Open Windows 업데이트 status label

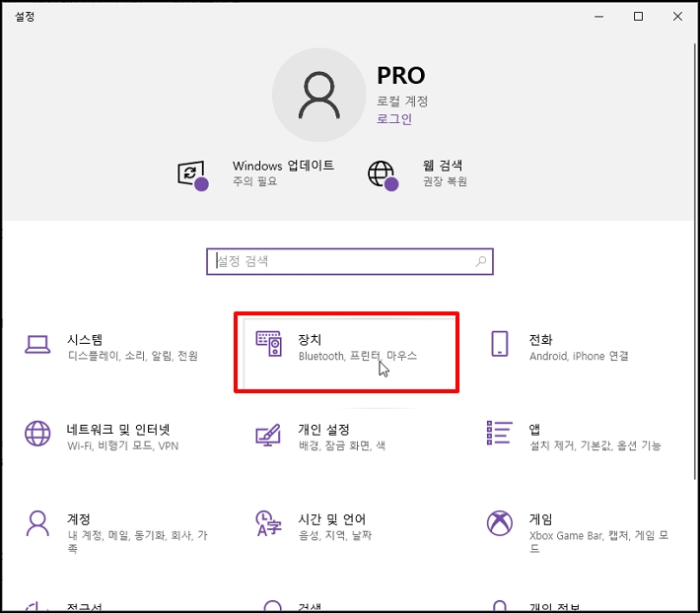[283, 173]
